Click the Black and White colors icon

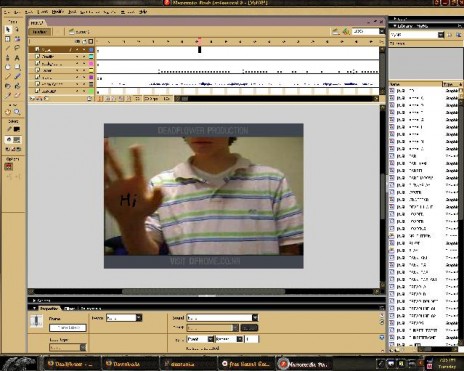[9, 149]
